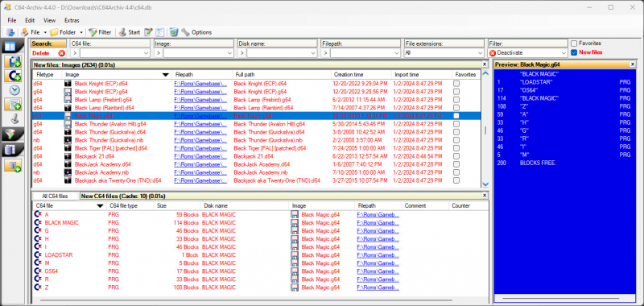
Task: Click the red X Delete search icon
Action: (x=62, y=53)
